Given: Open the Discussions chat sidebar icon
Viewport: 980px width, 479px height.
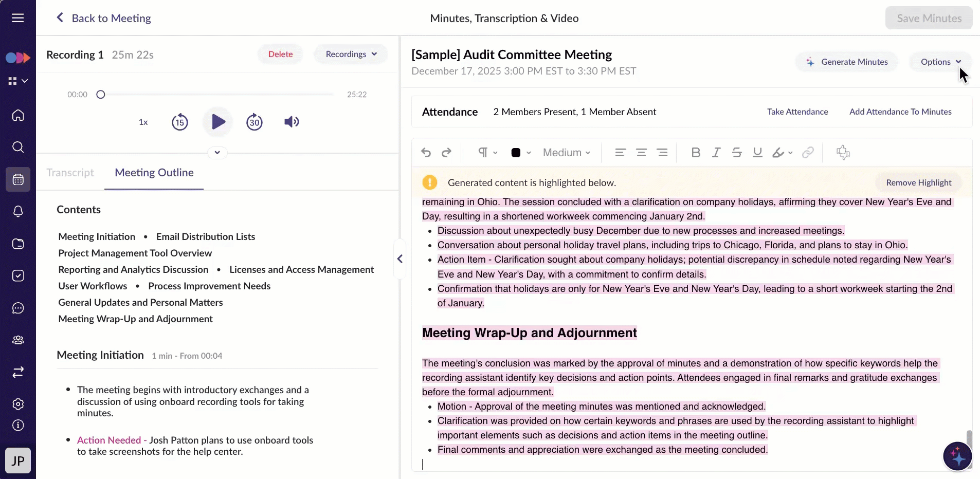Looking at the screenshot, I should tap(18, 308).
